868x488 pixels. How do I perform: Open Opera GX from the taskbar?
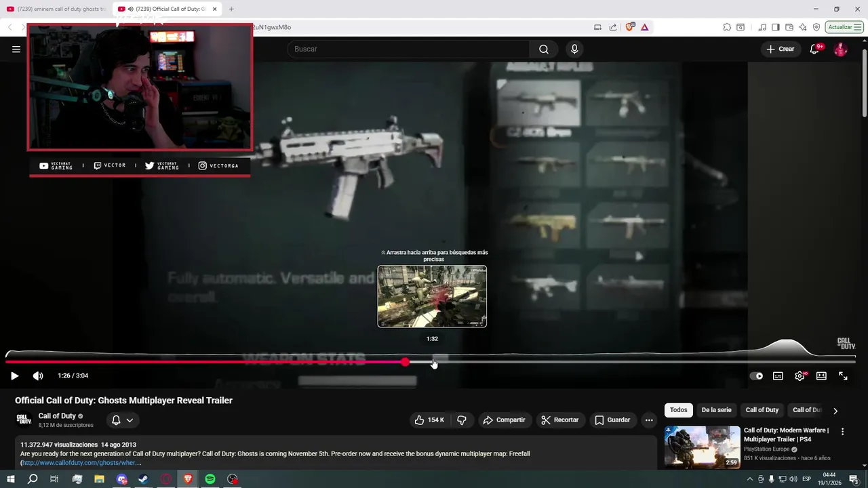pyautogui.click(x=166, y=479)
